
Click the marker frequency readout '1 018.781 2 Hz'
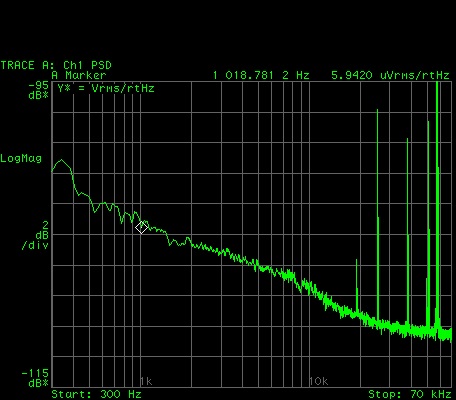(261, 75)
